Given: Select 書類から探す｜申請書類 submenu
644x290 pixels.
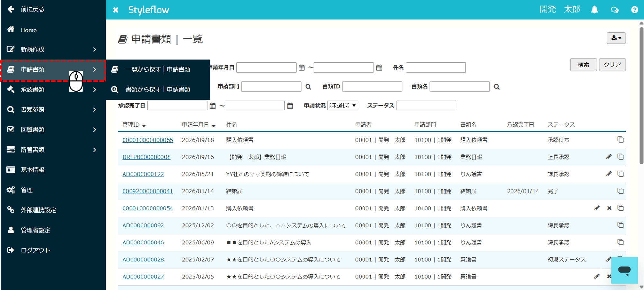Looking at the screenshot, I should [x=158, y=90].
